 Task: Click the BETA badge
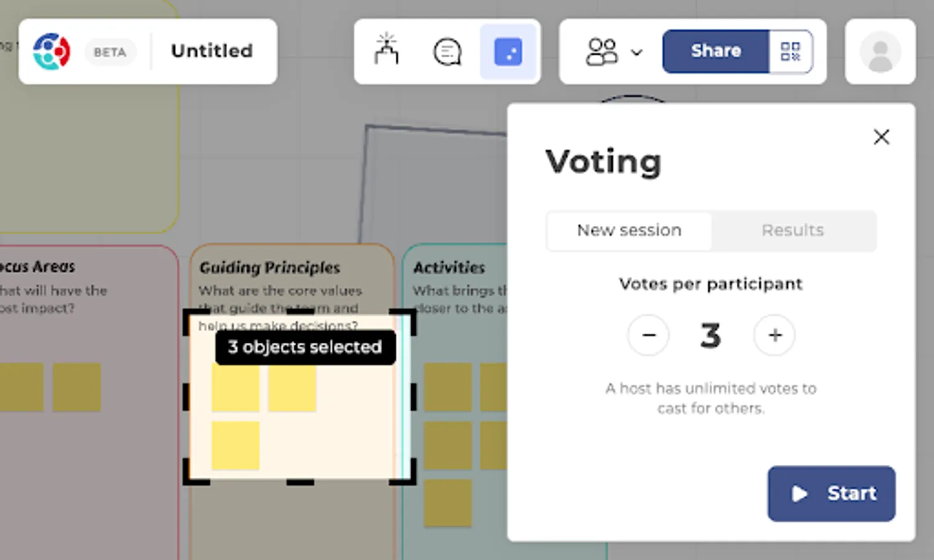coord(110,52)
